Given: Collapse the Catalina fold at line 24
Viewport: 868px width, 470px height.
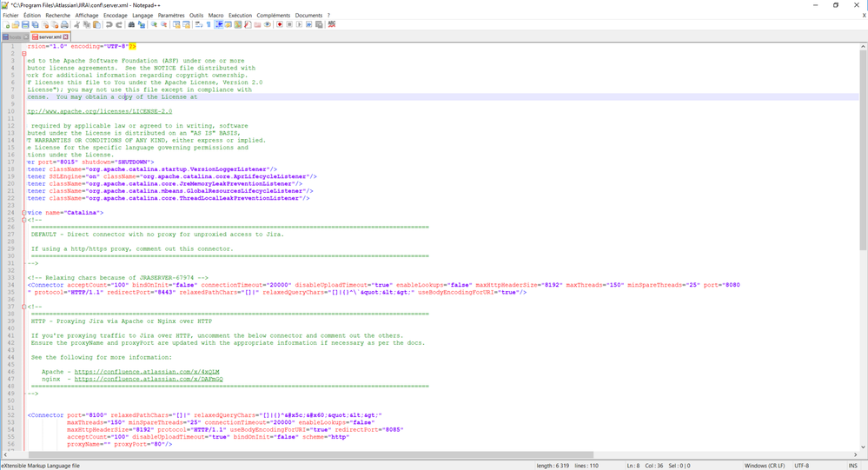Looking at the screenshot, I should 23,213.
